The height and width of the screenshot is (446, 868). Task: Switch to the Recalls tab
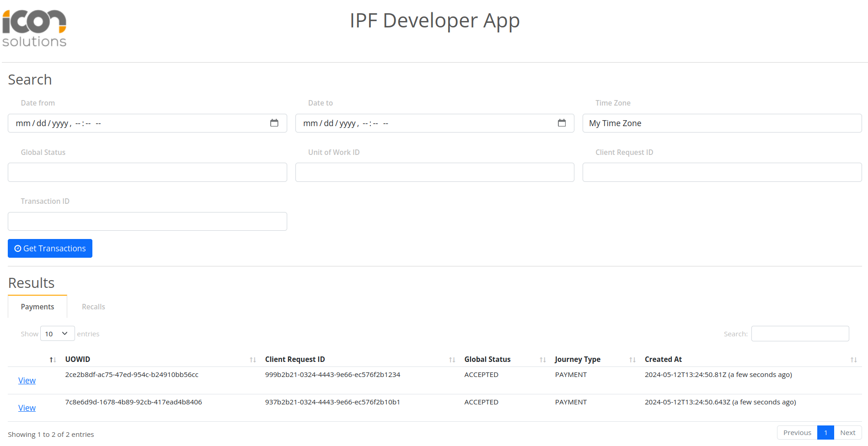(93, 307)
